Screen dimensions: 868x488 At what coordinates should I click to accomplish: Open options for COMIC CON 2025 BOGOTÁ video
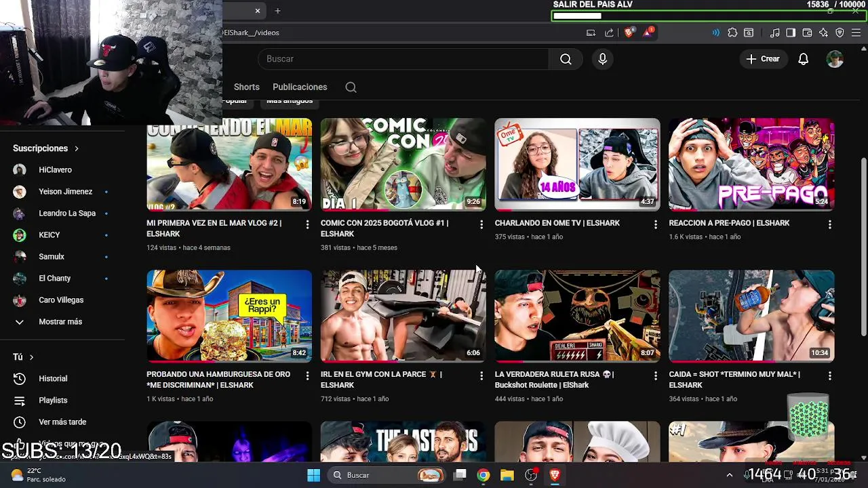481,224
